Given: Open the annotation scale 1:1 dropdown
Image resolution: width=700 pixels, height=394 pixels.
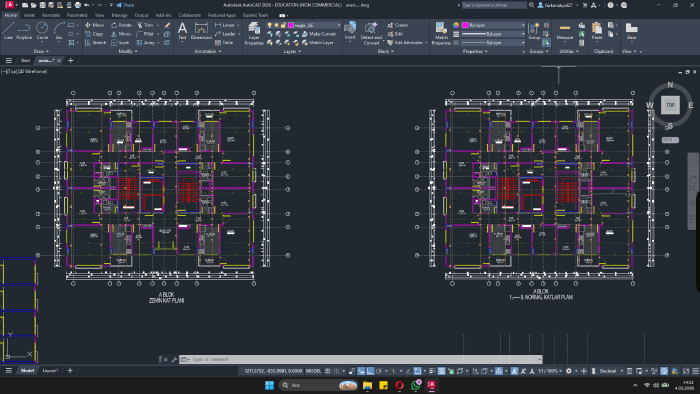Looking at the screenshot, I should [550, 371].
